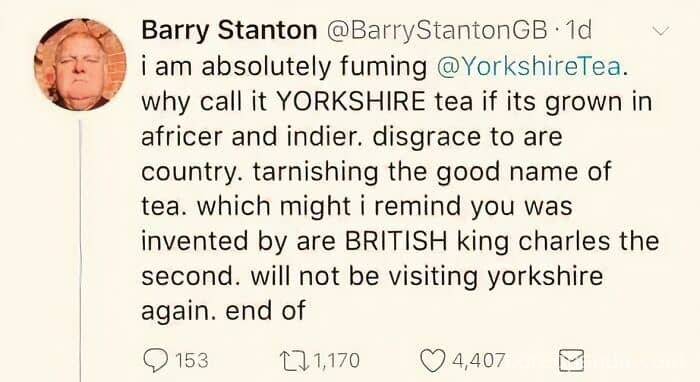The height and width of the screenshot is (382, 700).
Task: View the 153 replies count
Action: 191,361
